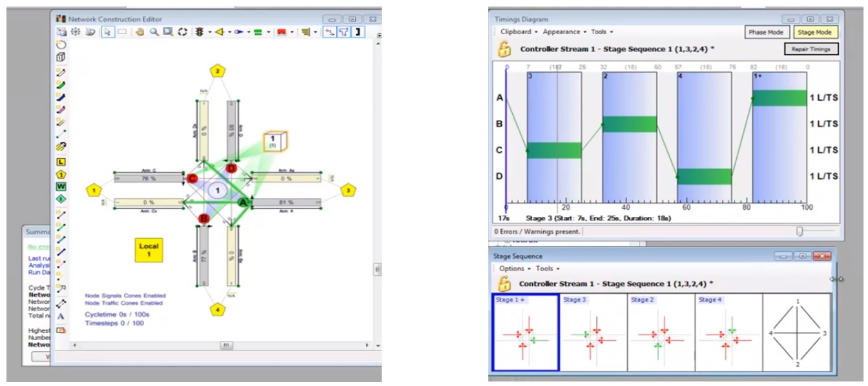The width and height of the screenshot is (868, 386).
Task: Open the Tools menu in Timings Diagram
Action: coord(601,32)
